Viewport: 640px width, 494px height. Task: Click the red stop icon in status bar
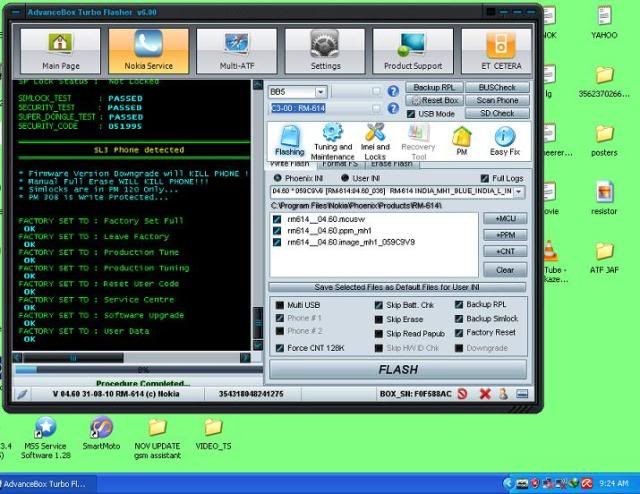(x=462, y=394)
